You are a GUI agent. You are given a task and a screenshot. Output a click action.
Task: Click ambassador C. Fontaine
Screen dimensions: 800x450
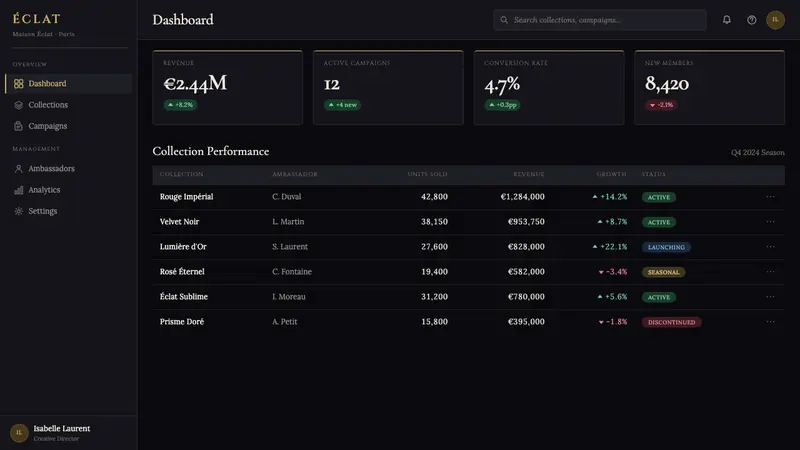(292, 271)
